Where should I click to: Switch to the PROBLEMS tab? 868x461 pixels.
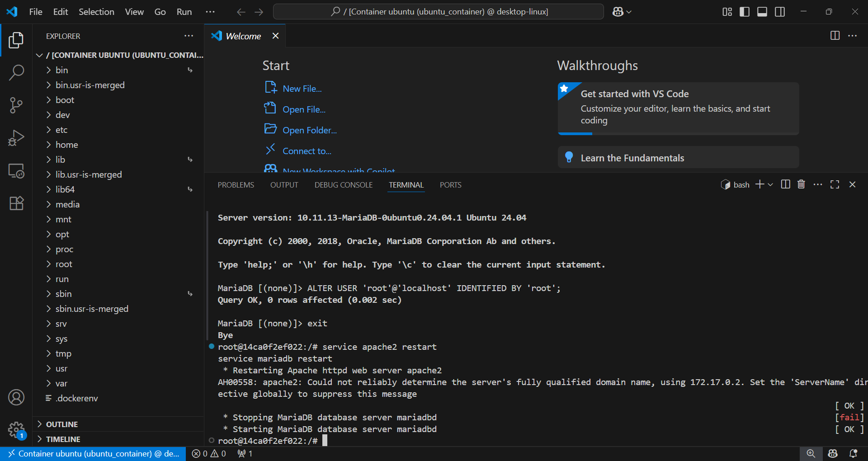pyautogui.click(x=236, y=184)
